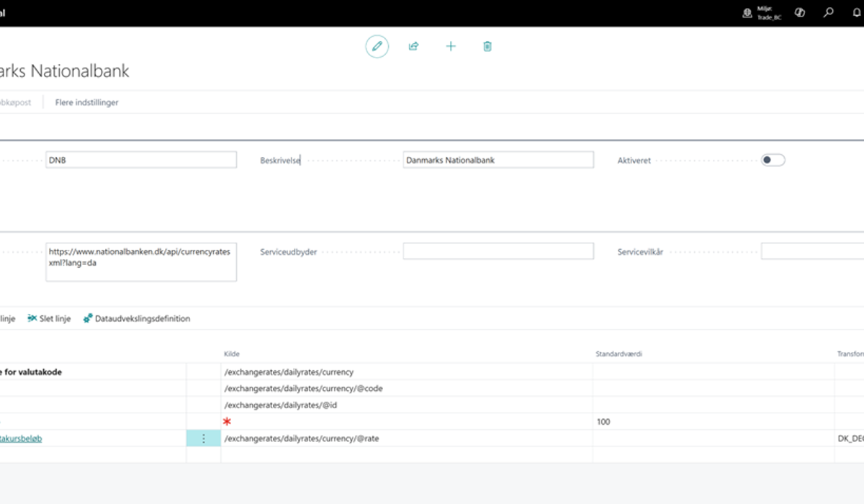
Task: Select cell /exchangerates/dailyrates/currency
Action: [406, 372]
